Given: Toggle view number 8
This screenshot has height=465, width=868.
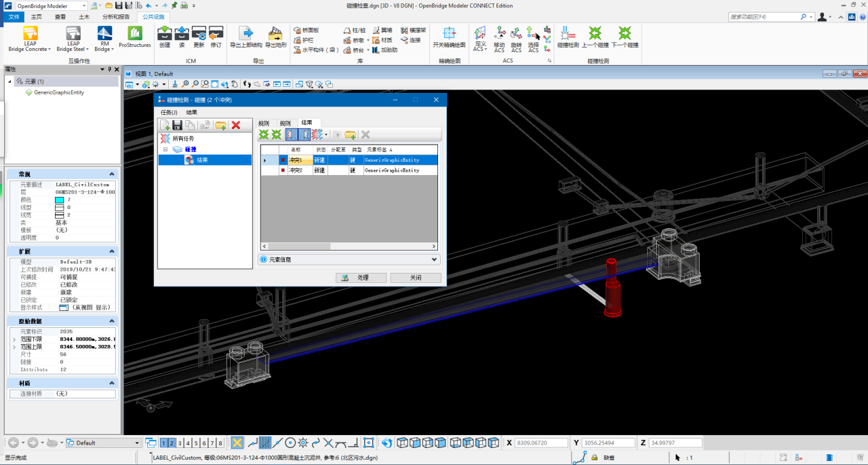Looking at the screenshot, I should pos(220,443).
